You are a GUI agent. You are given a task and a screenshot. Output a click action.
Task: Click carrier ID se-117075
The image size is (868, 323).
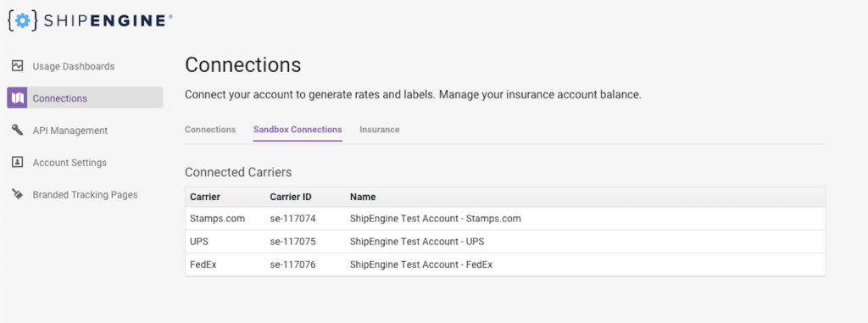tap(292, 242)
